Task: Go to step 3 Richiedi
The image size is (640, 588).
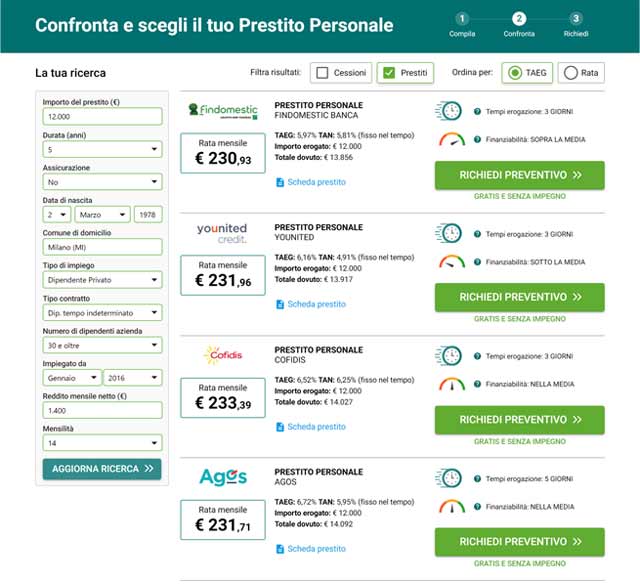Action: click(576, 18)
